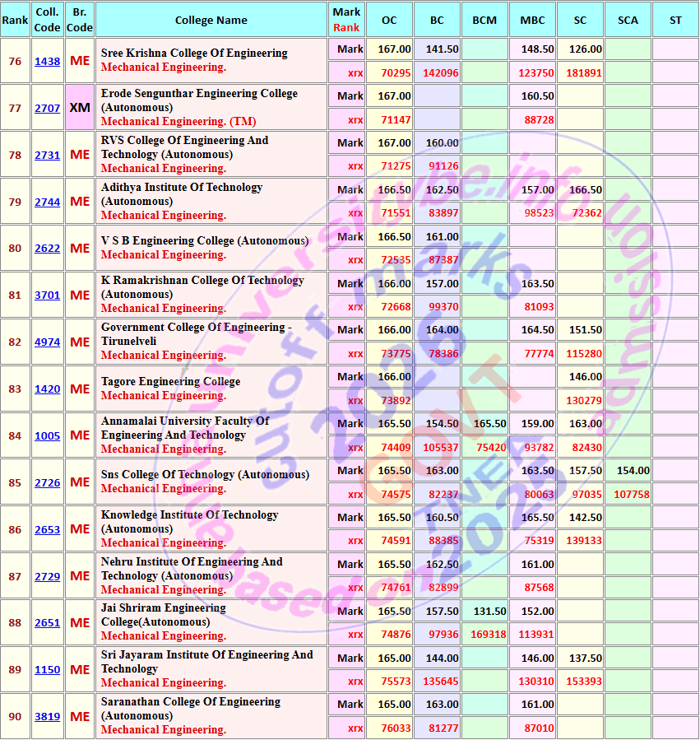This screenshot has width=700, height=740.
Task: Select Nehru Institute Of Engineering And Technology name
Action: click(x=192, y=569)
